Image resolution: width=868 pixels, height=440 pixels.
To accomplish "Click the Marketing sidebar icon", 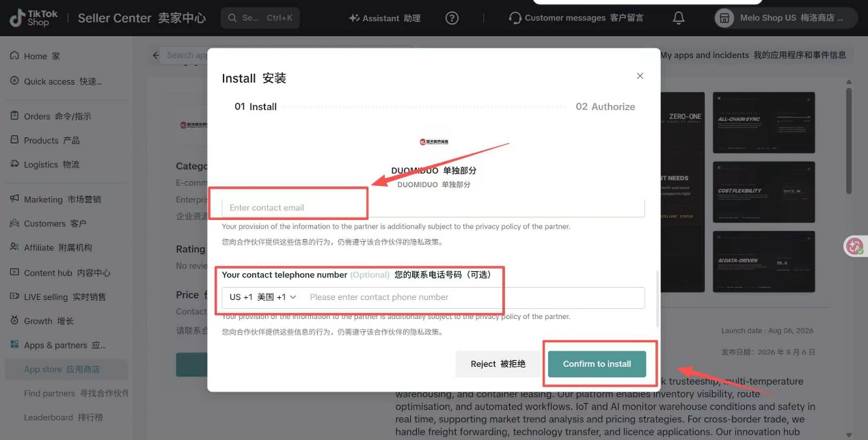I will tap(14, 199).
